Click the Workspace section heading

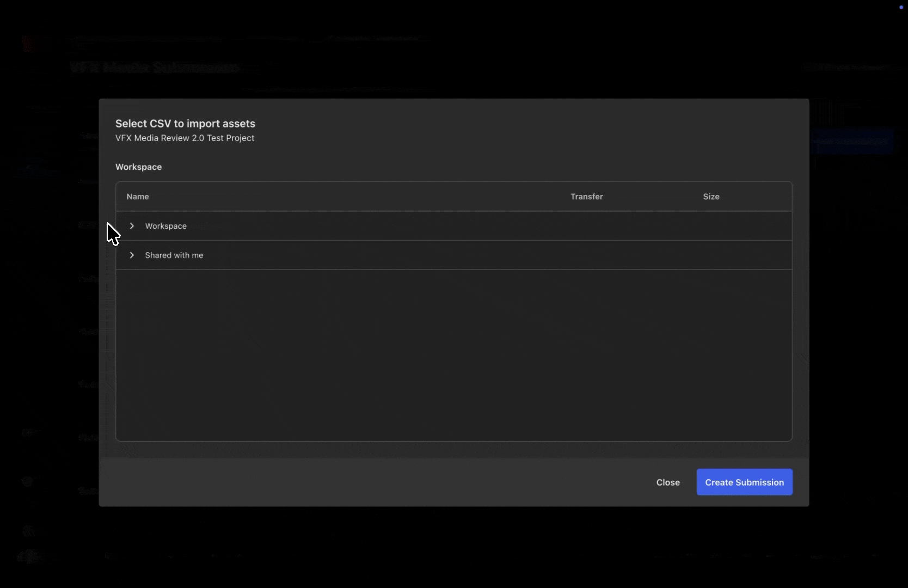click(x=138, y=167)
